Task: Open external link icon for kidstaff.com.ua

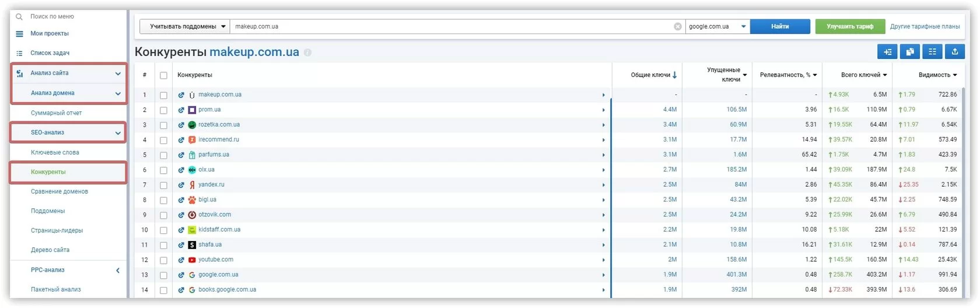Action: tap(181, 230)
